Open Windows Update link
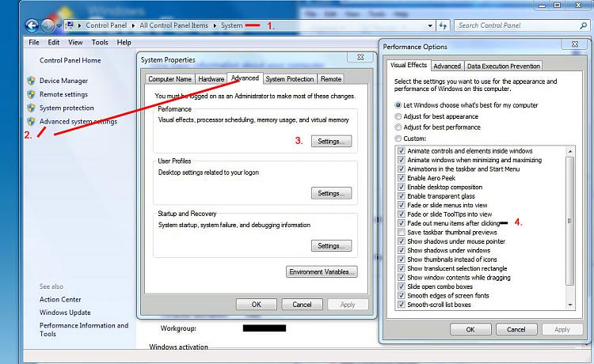Viewport: 594px width, 364px height. pyautogui.click(x=65, y=313)
